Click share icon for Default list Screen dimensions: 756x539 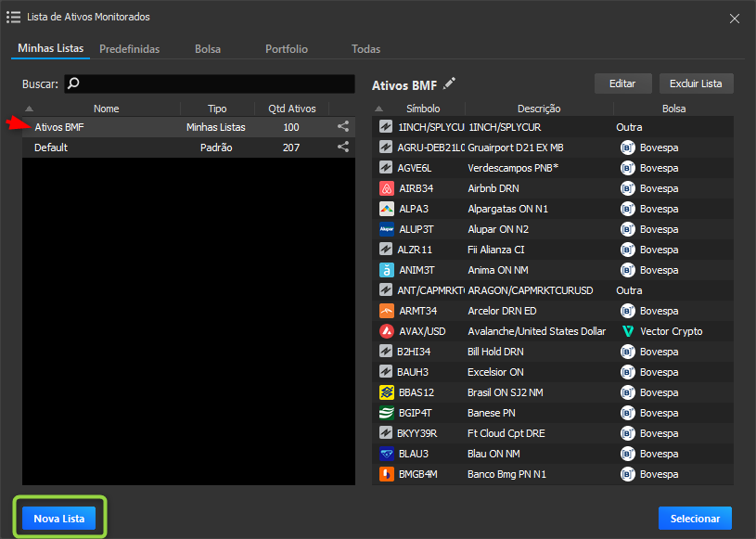pyautogui.click(x=343, y=148)
